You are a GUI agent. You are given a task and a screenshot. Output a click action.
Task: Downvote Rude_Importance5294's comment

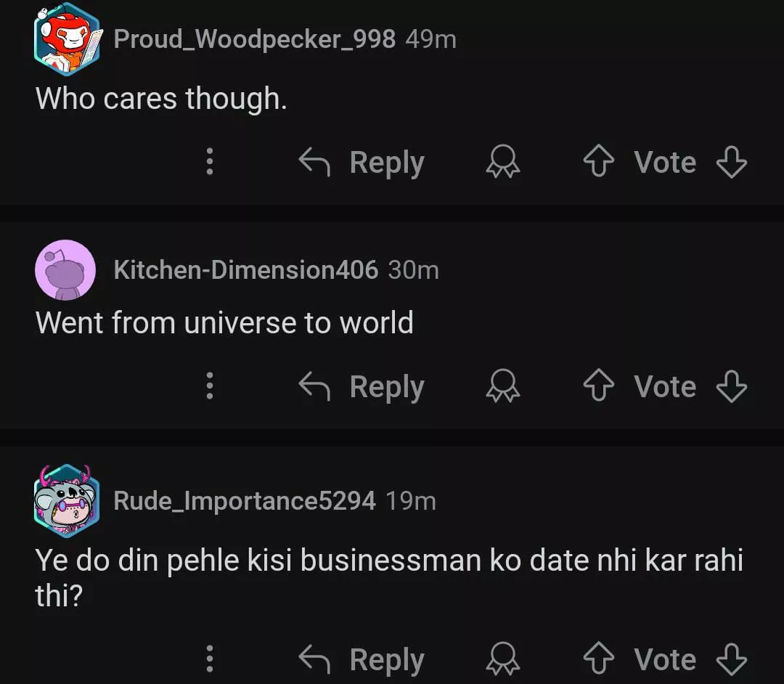tap(731, 659)
